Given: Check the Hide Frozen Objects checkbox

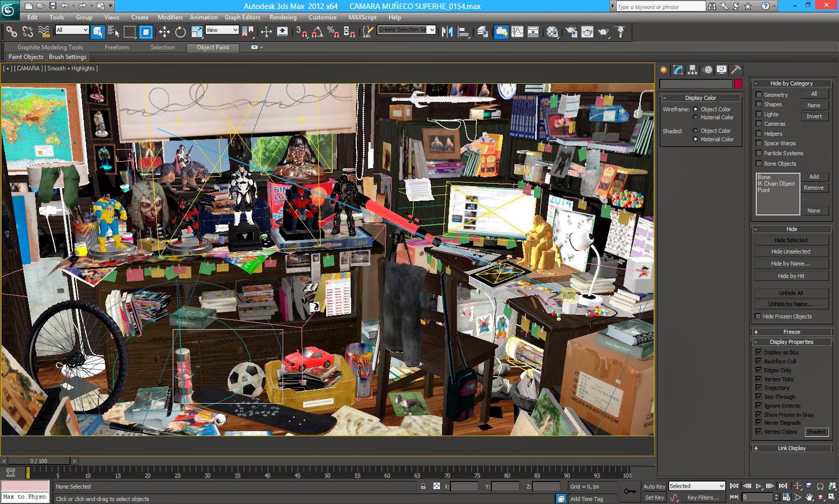Looking at the screenshot, I should point(758,316).
